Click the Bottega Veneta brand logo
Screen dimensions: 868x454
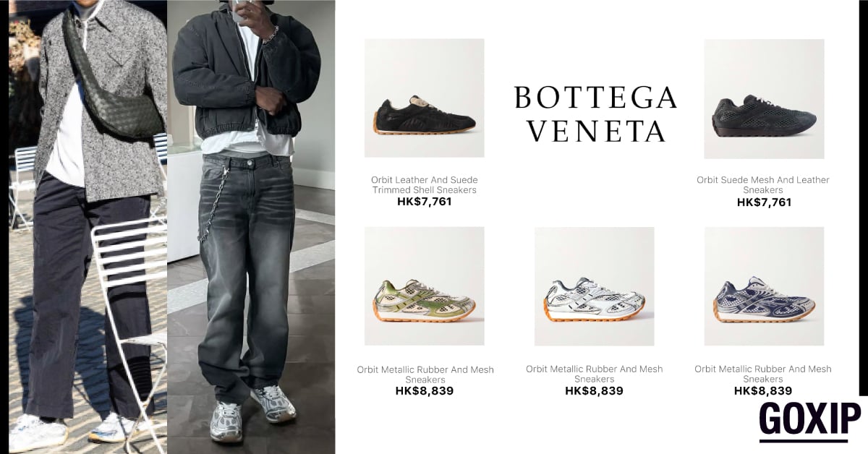[595, 113]
